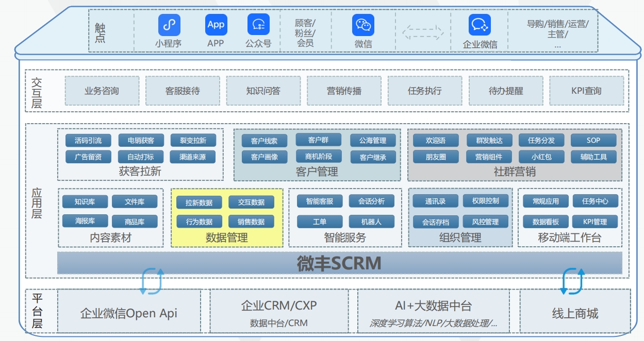This screenshot has width=644, height=341.
Task: Select the 企业微信Open Api platform box
Action: coord(129,311)
